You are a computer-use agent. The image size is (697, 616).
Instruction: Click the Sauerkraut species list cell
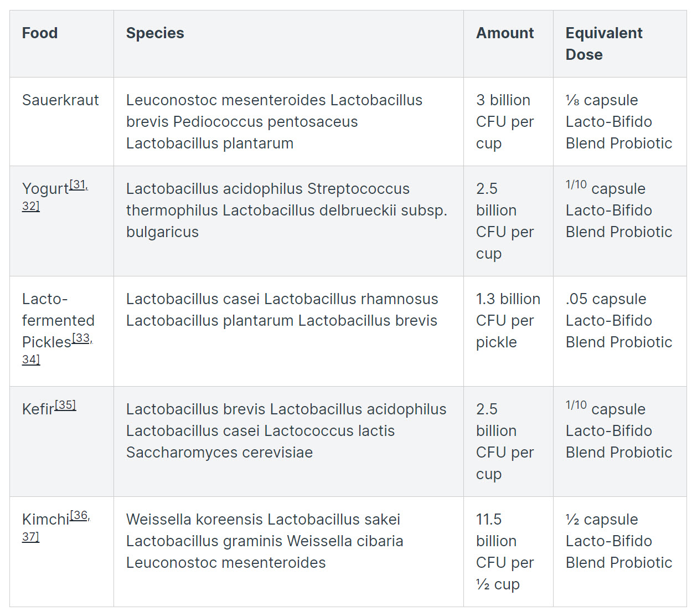coord(274,122)
